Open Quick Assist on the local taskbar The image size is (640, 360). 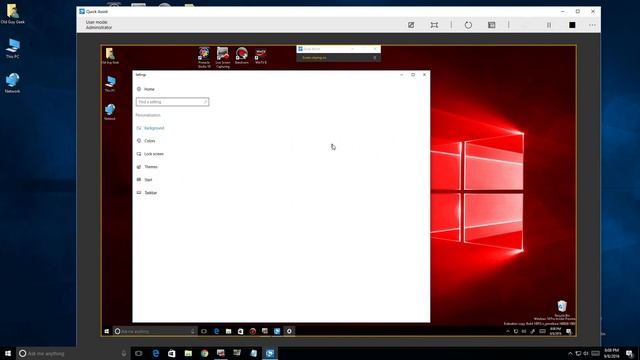pyautogui.click(x=270, y=353)
